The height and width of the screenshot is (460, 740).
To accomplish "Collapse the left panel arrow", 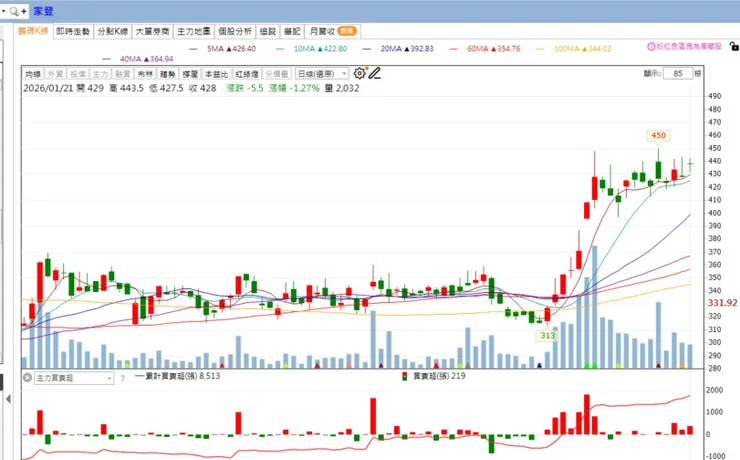I will click(x=8, y=399).
